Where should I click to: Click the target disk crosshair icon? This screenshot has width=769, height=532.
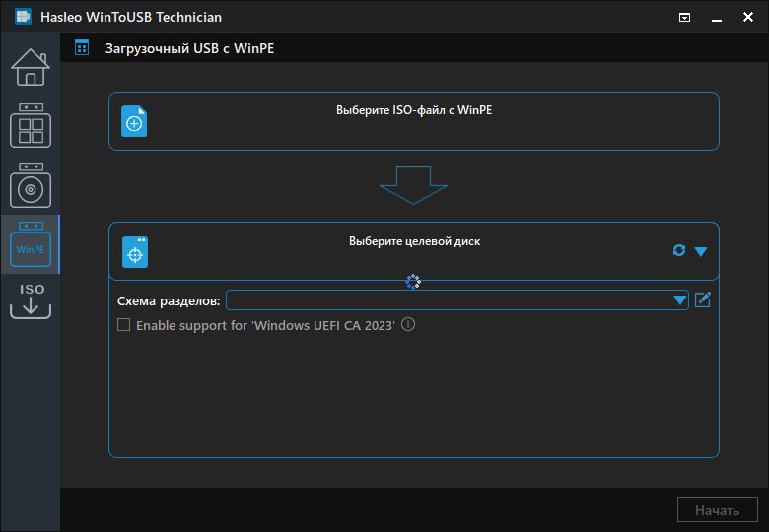coord(135,252)
